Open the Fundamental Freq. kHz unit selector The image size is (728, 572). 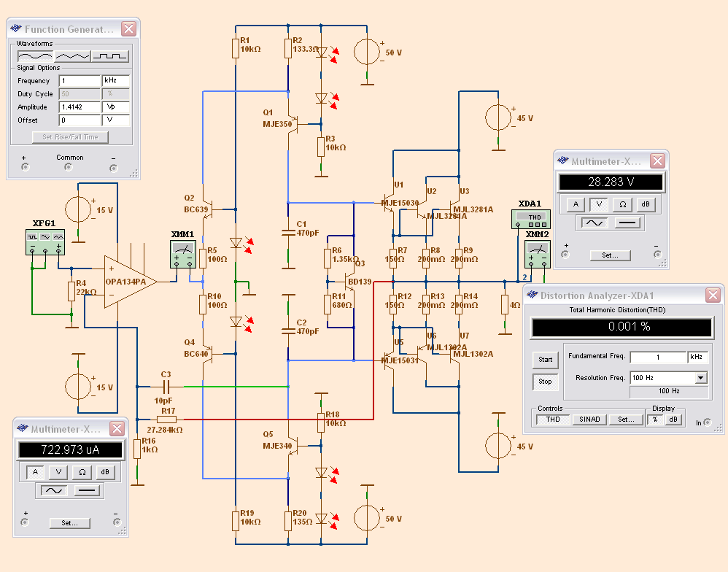click(697, 357)
